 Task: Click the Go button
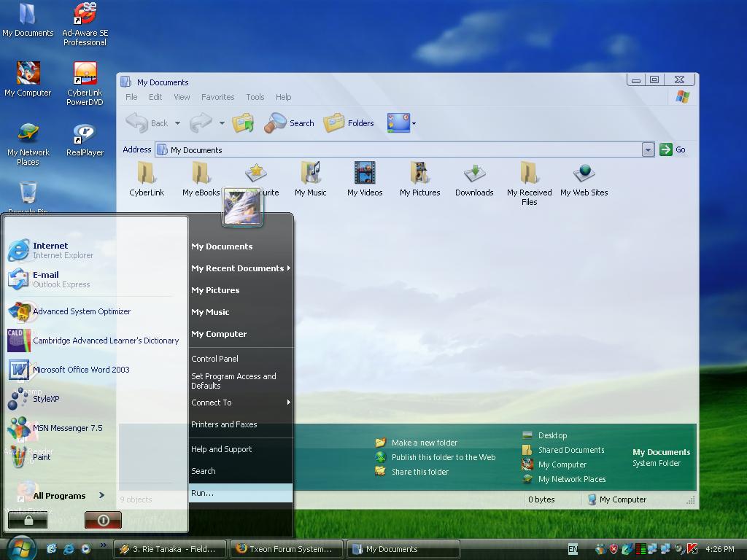coord(673,149)
